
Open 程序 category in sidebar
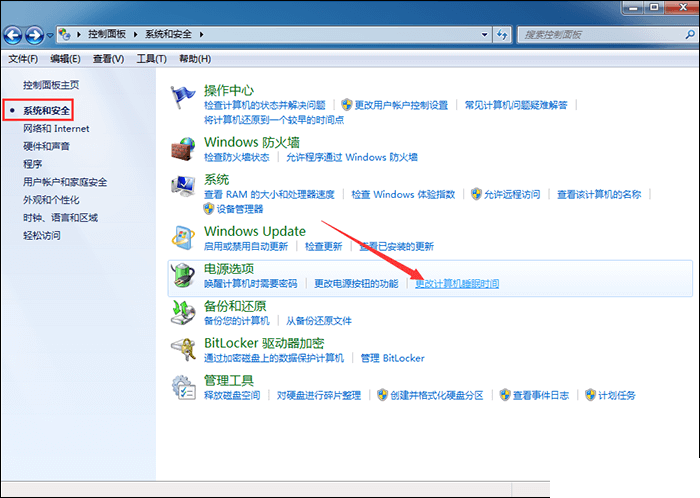click(x=33, y=164)
